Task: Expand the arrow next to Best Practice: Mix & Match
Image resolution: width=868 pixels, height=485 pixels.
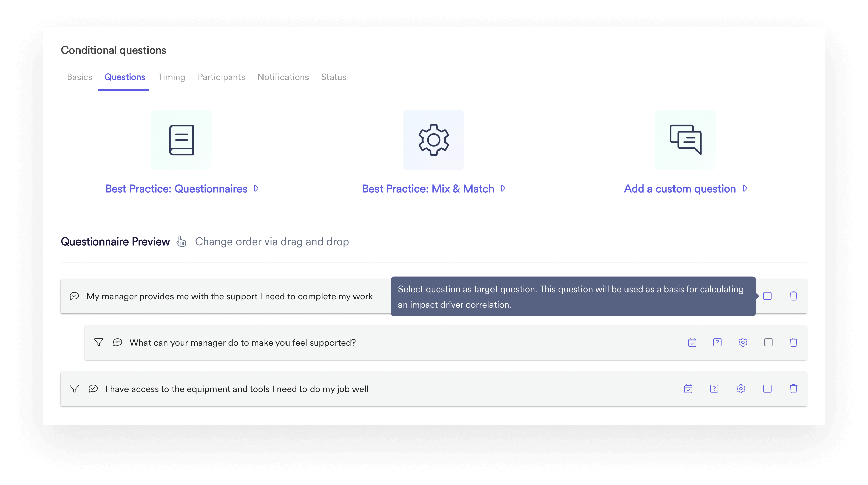Action: click(503, 188)
